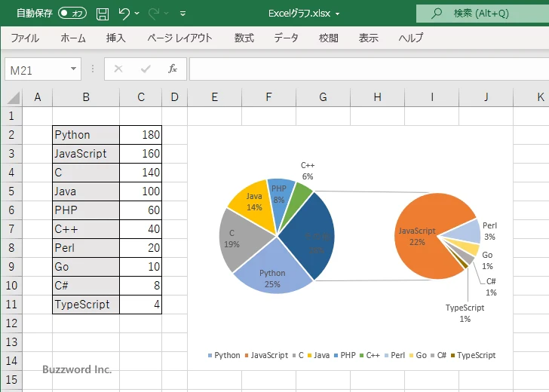The width and height of the screenshot is (549, 392).
Task: Click the search box (検索 Alt+Q)
Action: [483, 14]
